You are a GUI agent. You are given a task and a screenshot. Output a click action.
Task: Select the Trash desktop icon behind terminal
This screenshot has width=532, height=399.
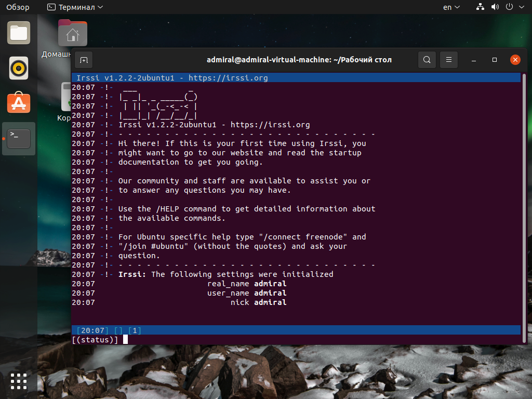click(x=66, y=97)
